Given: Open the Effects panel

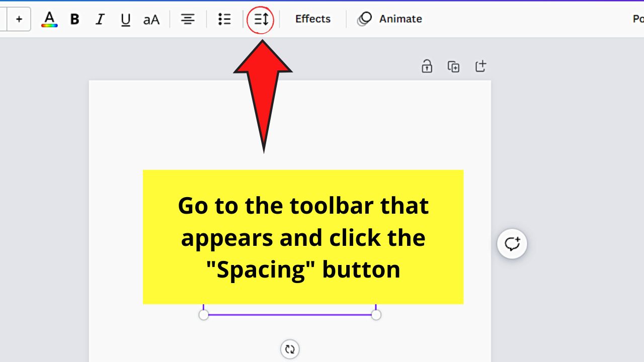Looking at the screenshot, I should coord(312,19).
